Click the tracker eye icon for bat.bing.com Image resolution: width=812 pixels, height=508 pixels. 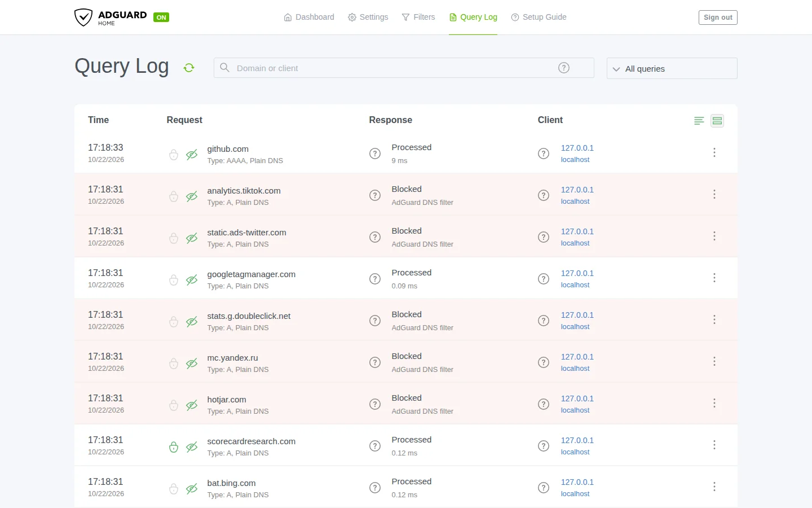click(x=192, y=489)
